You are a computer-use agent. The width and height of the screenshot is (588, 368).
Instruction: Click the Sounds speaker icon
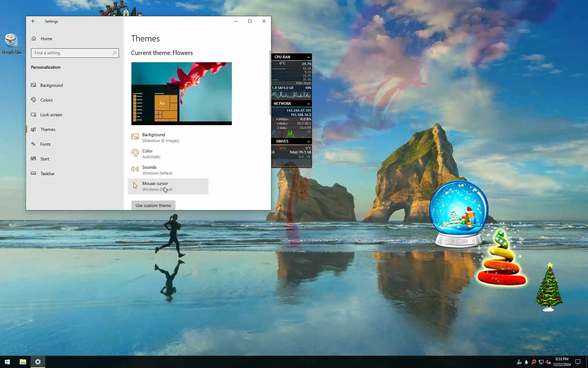pyautogui.click(x=135, y=169)
